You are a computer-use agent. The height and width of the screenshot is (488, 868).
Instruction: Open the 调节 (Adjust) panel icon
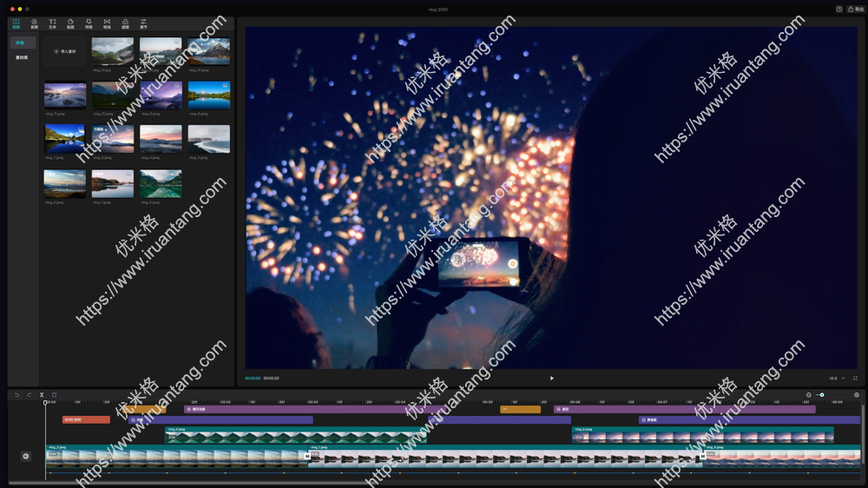(143, 23)
